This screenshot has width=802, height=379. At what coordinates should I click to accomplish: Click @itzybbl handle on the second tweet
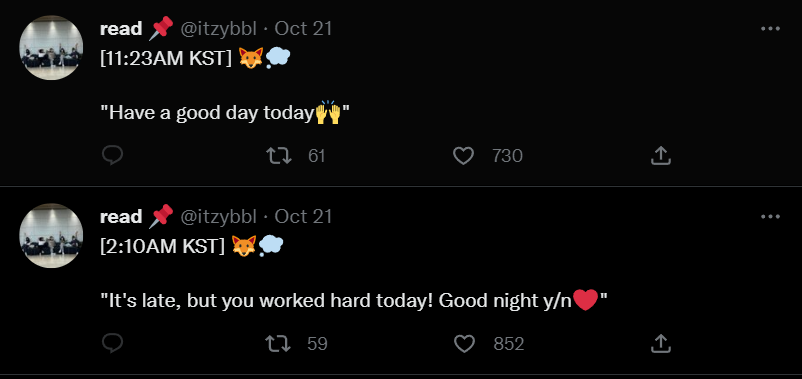point(218,217)
